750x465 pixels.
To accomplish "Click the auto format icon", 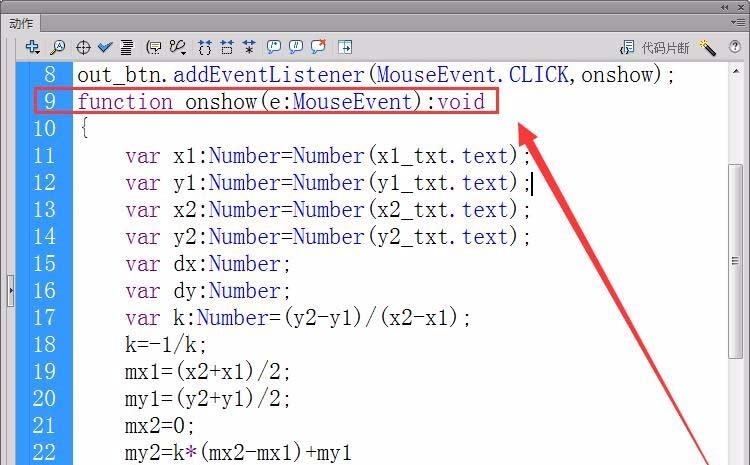I will click(x=127, y=47).
